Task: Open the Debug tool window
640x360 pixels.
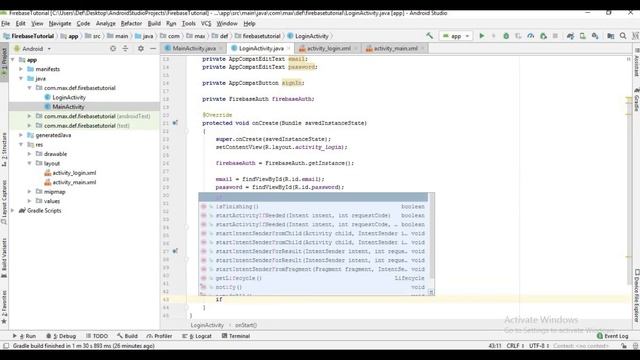Action: point(61,336)
